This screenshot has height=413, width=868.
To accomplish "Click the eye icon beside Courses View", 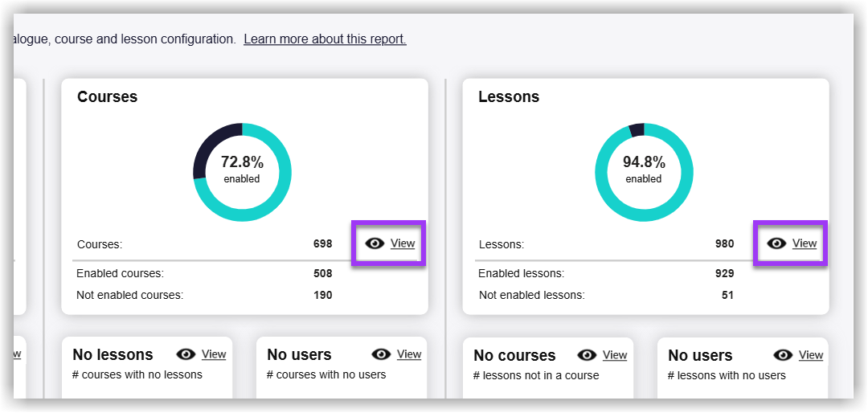I will coord(375,243).
